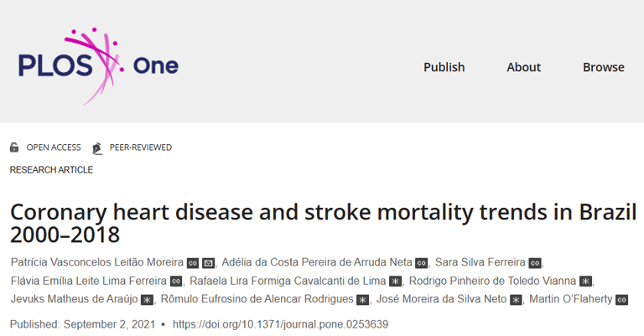Open the About menu
Screen dimensions: 644x336
coord(523,67)
